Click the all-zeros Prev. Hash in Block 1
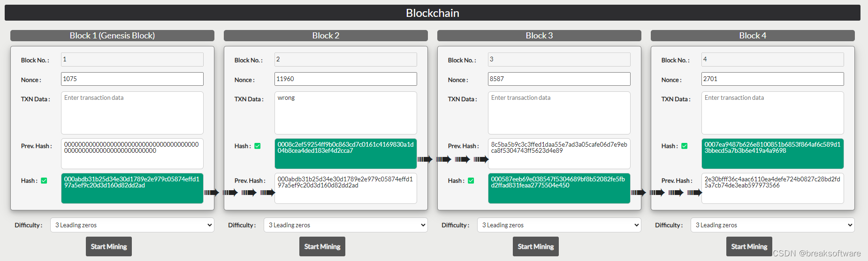The width and height of the screenshot is (868, 261). [132, 154]
